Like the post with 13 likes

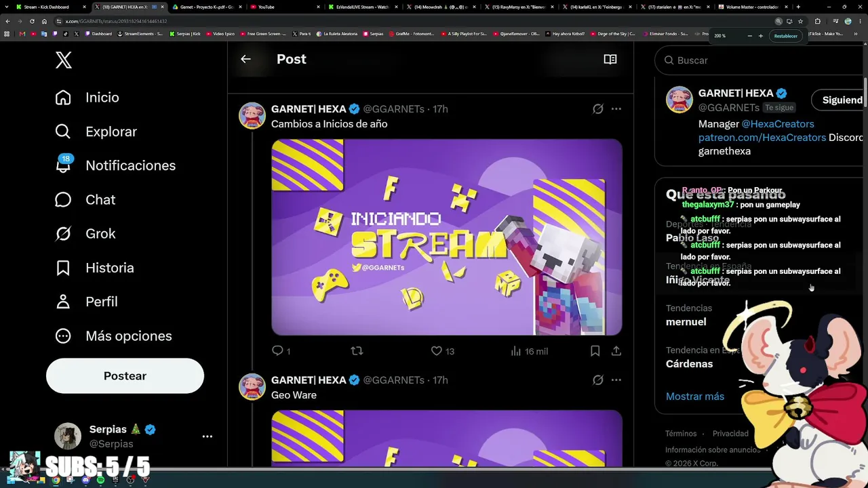(443, 351)
